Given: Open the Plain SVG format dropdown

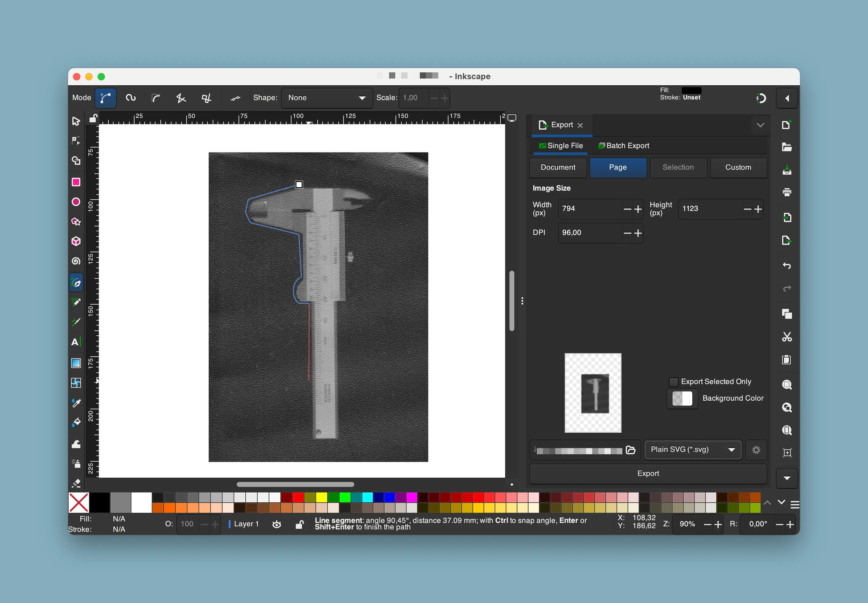Looking at the screenshot, I should 693,450.
